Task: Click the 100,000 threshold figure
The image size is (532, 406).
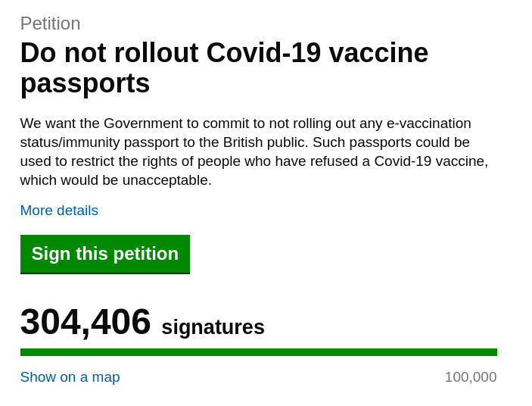Action: (x=470, y=377)
